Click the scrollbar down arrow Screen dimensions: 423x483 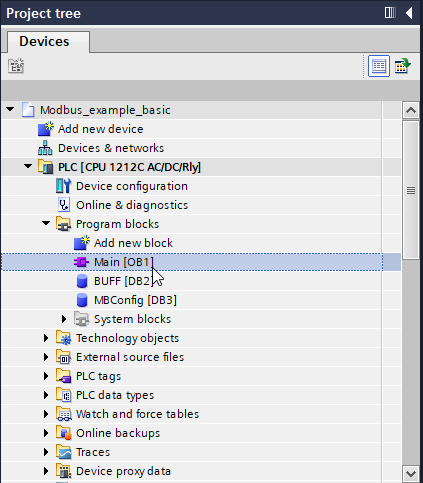point(411,474)
